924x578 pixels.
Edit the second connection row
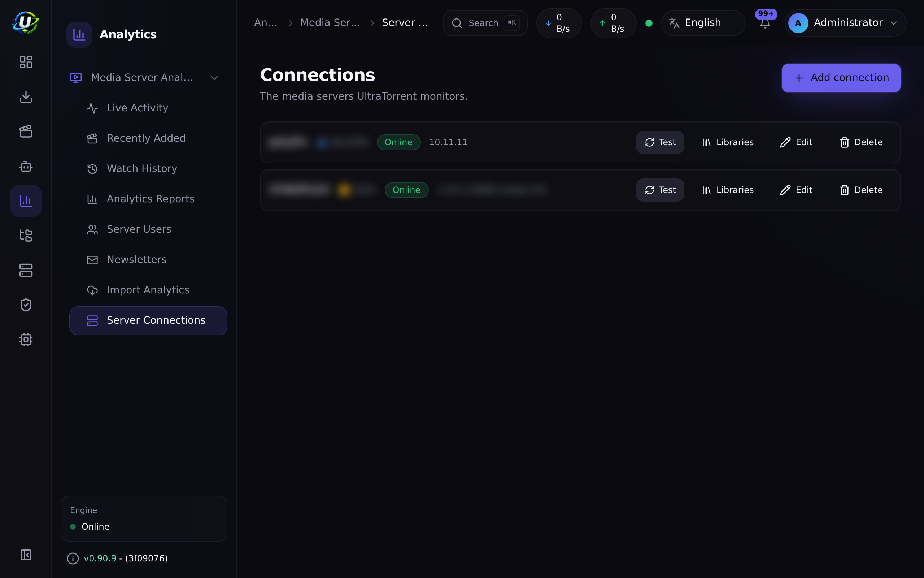tap(796, 190)
